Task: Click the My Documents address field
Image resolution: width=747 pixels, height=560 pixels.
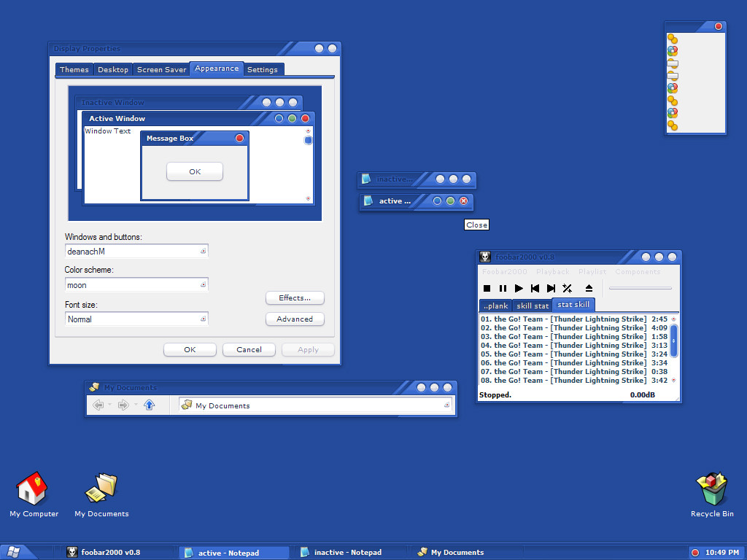Action: [315, 405]
